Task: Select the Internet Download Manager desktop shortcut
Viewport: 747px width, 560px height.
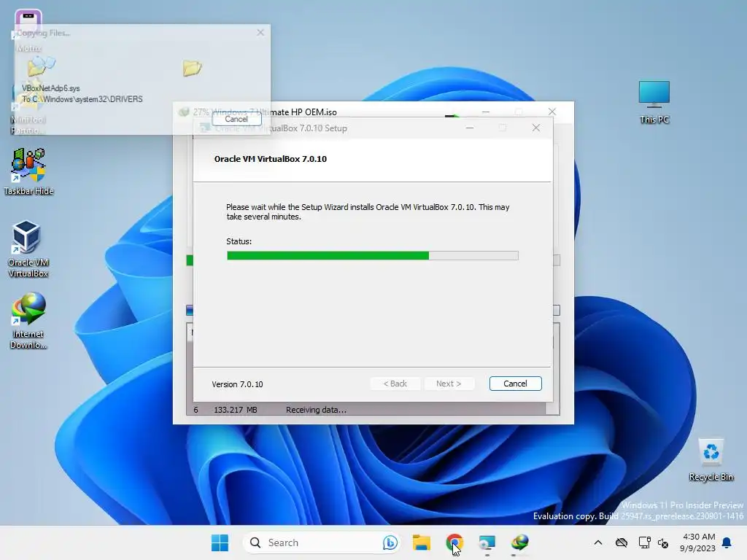Action: coord(28,321)
